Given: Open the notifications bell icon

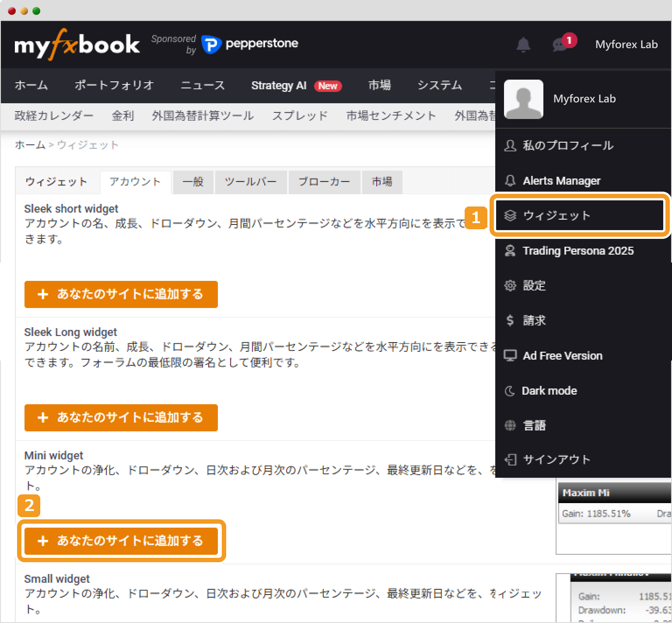Looking at the screenshot, I should pos(523,44).
